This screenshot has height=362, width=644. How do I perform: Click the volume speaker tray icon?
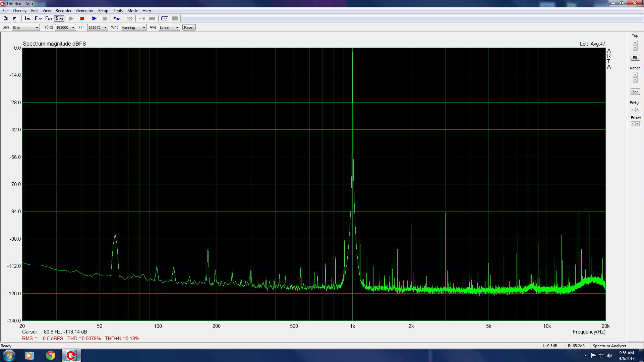tap(609, 356)
